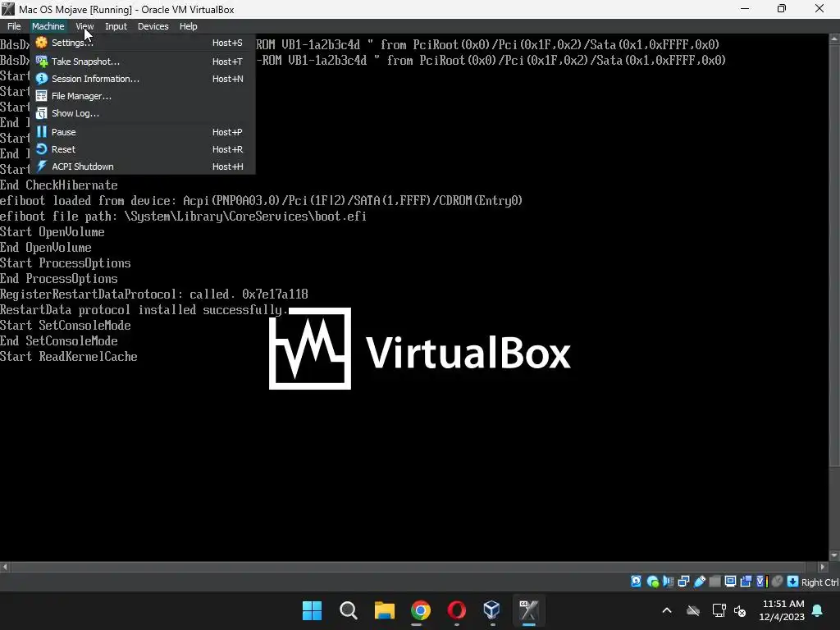This screenshot has width=840, height=630.
Task: Click 'RestartData protocol installed successfully' line
Action: pos(144,310)
